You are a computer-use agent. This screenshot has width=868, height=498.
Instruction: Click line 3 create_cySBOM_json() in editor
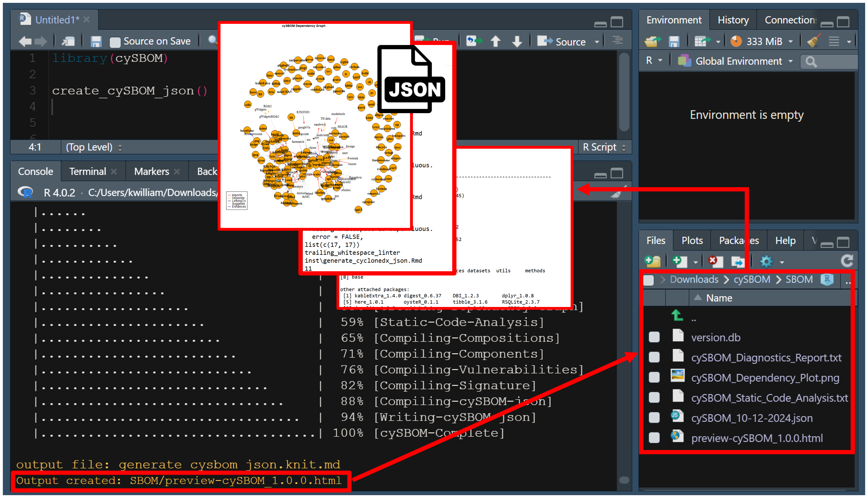[x=130, y=91]
